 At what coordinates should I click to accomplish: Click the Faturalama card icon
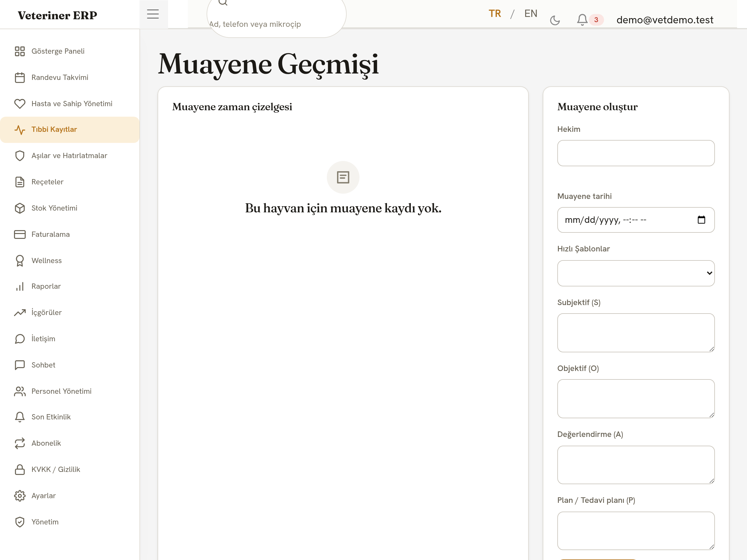[x=20, y=235]
